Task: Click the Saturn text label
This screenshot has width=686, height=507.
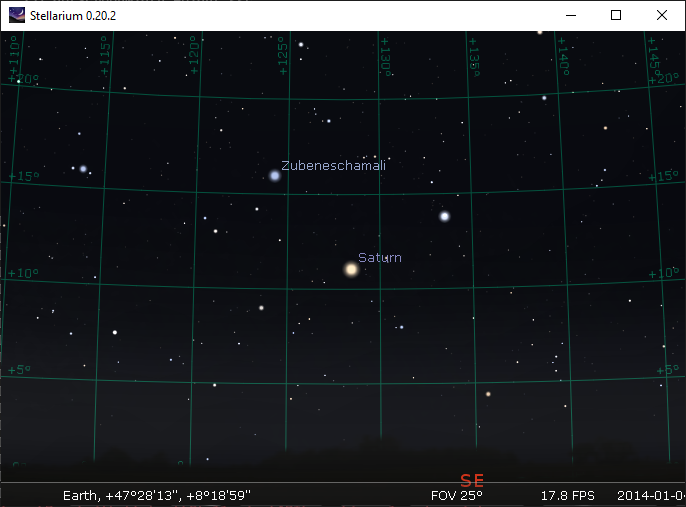Action: (380, 258)
